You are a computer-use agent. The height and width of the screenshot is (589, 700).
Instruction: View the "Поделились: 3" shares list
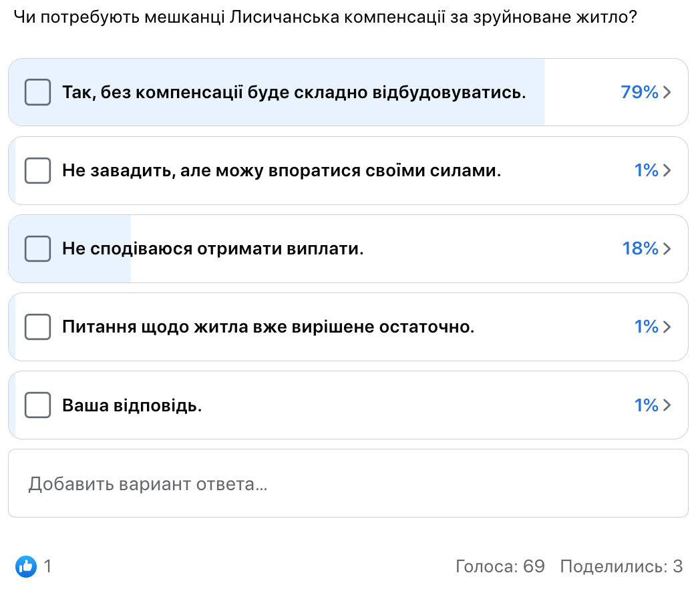click(621, 567)
